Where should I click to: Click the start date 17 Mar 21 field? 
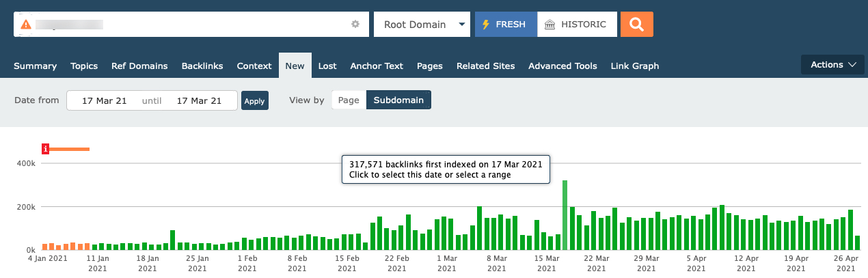104,101
